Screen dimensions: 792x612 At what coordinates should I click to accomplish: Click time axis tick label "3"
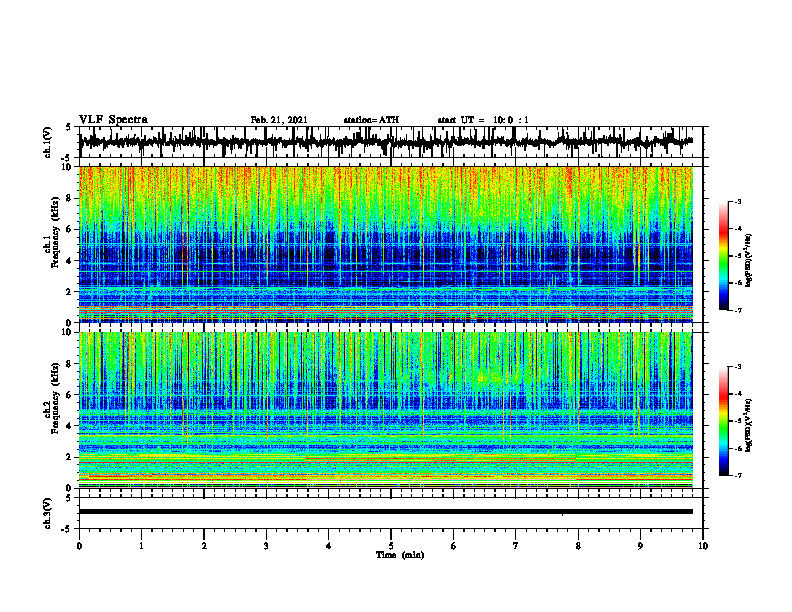click(266, 546)
